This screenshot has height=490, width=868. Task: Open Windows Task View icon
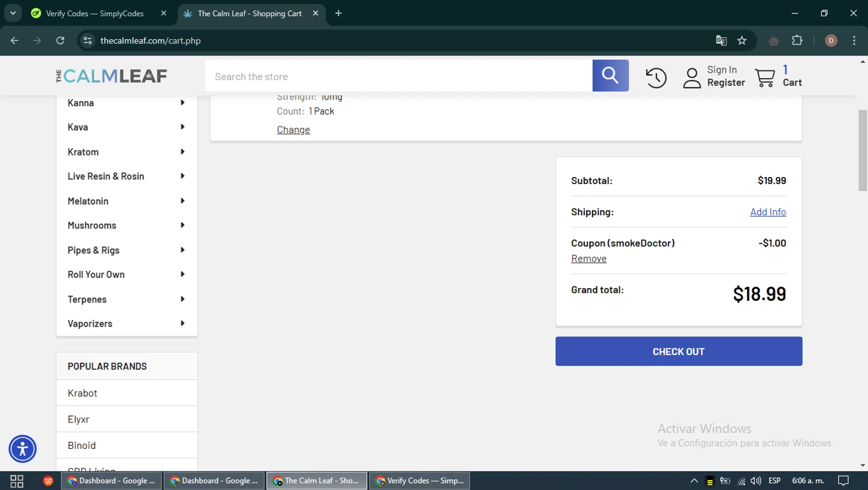[17, 481]
